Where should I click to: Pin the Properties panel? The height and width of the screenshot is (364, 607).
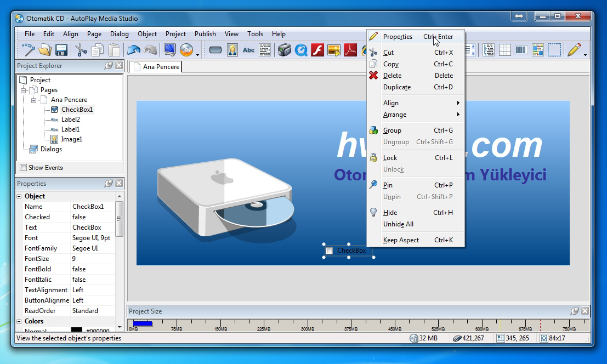109,183
